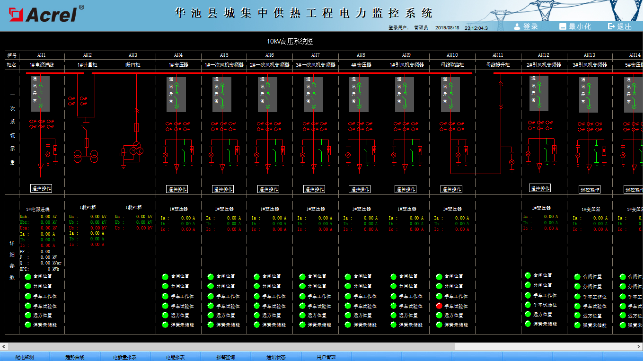Click the Q 0.00 kVar reading
Image resolution: width=644 pixels, height=361 pixels.
(40, 263)
